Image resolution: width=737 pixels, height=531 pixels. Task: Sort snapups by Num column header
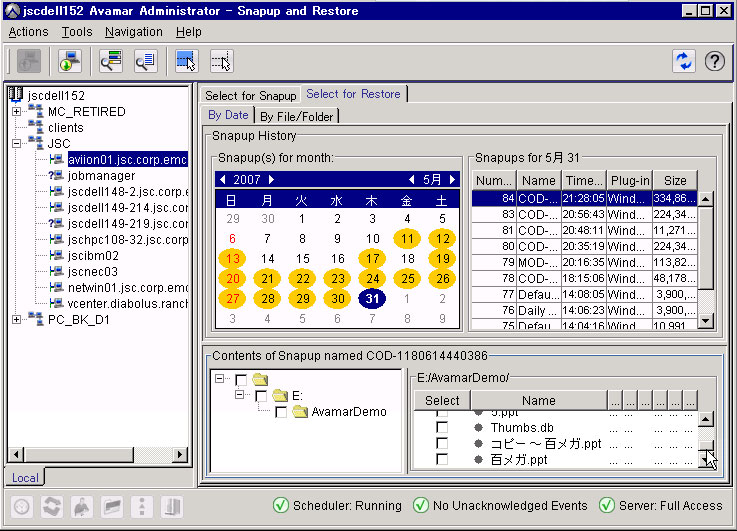pyautogui.click(x=494, y=180)
